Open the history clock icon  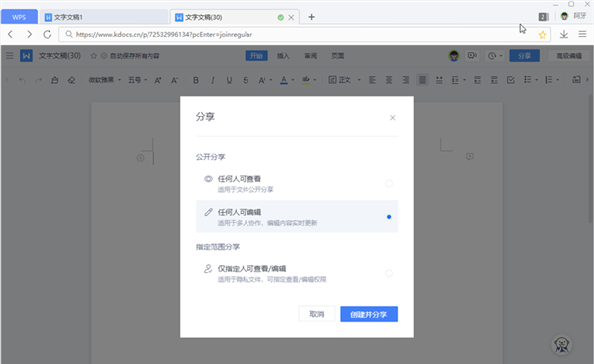[x=492, y=56]
